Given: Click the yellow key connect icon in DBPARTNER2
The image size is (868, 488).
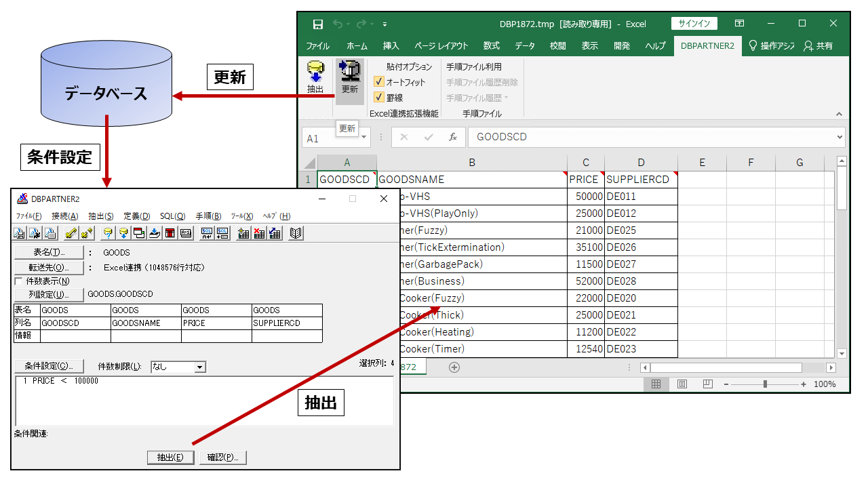Looking at the screenshot, I should click(x=71, y=233).
